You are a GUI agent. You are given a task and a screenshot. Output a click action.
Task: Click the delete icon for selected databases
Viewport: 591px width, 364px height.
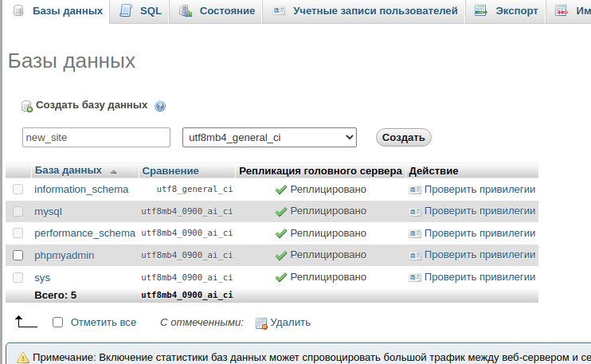(x=261, y=323)
